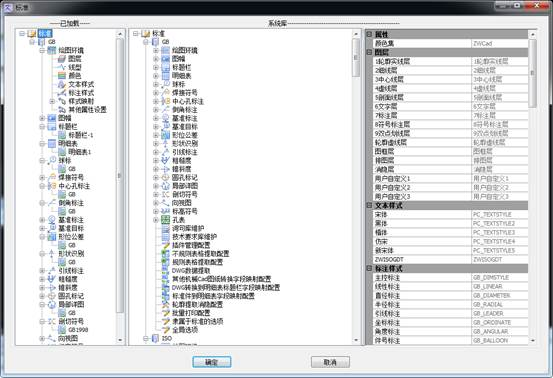Click 直径标注 value GB_DIAMETER

500,295
